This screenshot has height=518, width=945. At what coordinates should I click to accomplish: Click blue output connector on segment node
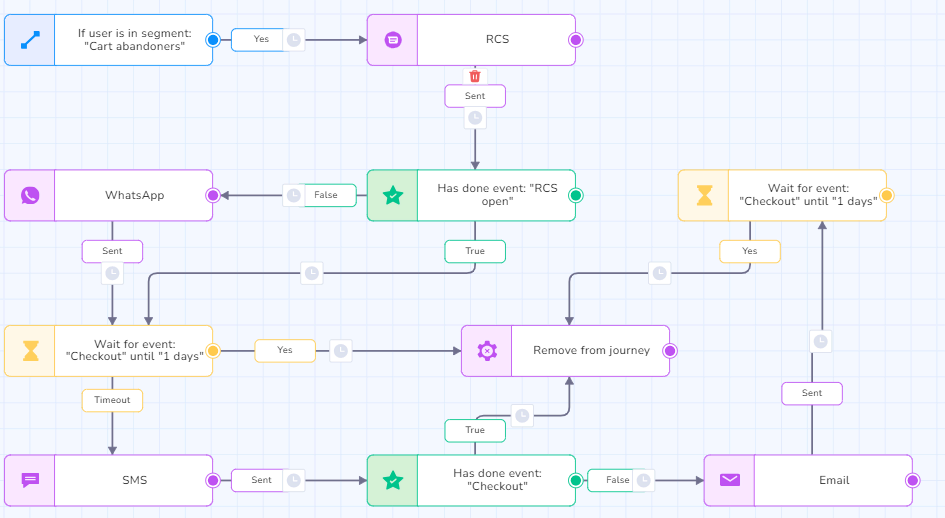coord(212,40)
